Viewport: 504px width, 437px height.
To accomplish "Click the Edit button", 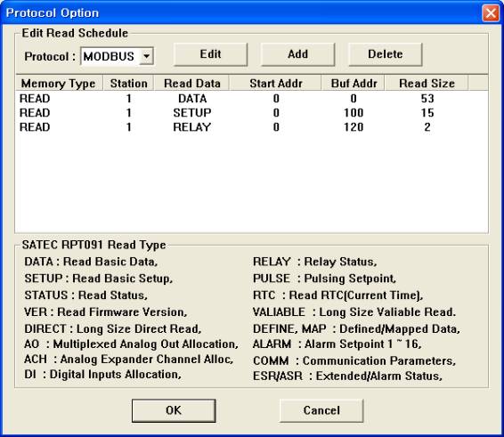I will pyautogui.click(x=210, y=54).
